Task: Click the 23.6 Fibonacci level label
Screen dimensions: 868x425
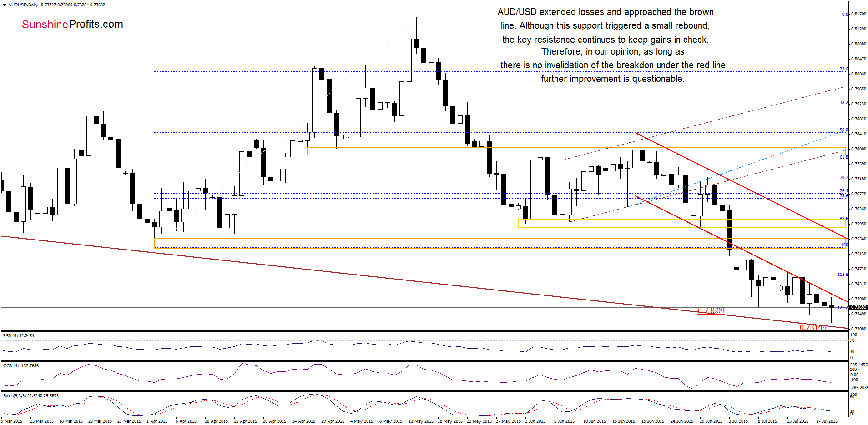Action: pos(844,69)
